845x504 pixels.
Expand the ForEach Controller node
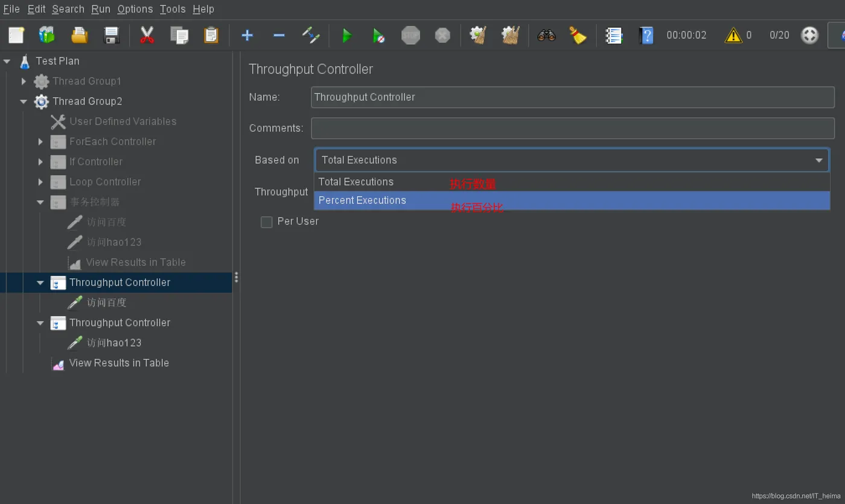tap(40, 141)
